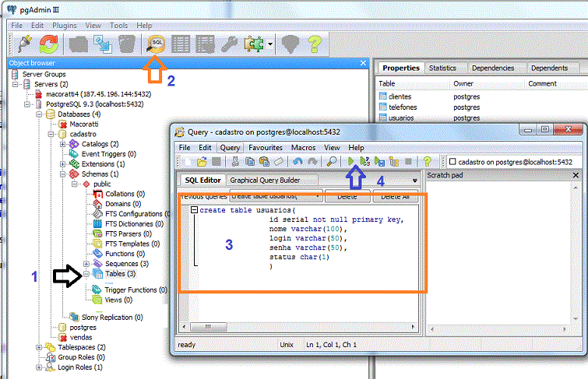Expand the Tablespaces (2) node

(x=39, y=348)
